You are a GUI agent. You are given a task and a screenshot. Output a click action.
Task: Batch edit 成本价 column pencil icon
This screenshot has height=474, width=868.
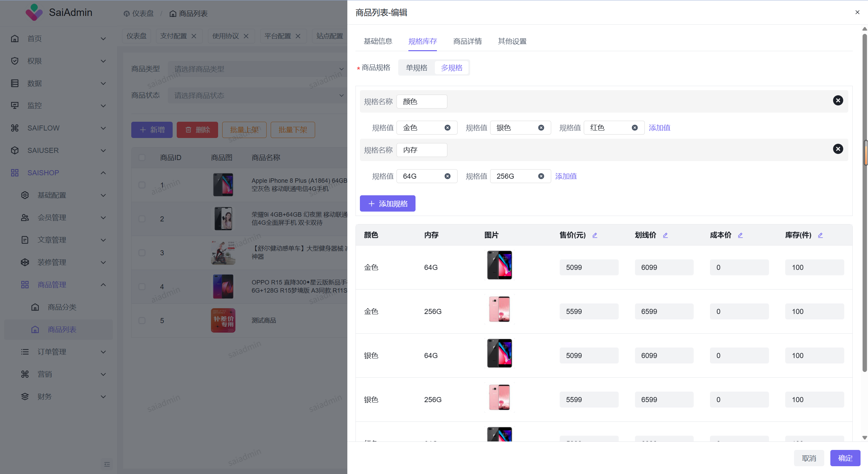pos(740,235)
